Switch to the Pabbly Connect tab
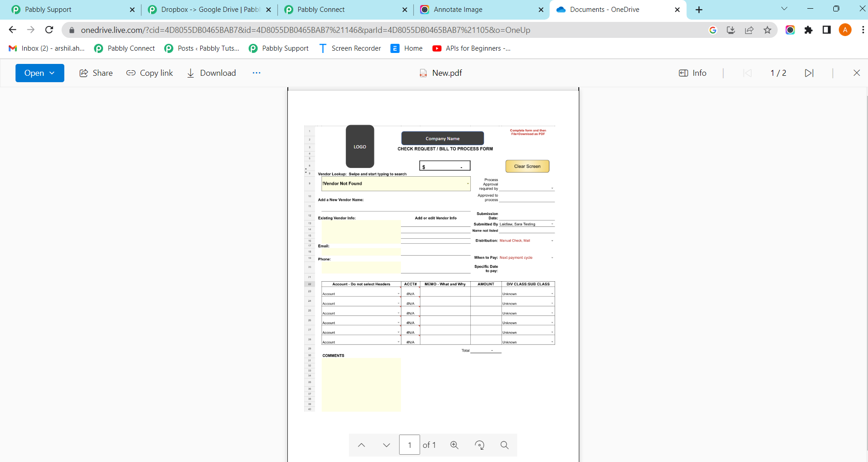The height and width of the screenshot is (462, 868). point(321,10)
